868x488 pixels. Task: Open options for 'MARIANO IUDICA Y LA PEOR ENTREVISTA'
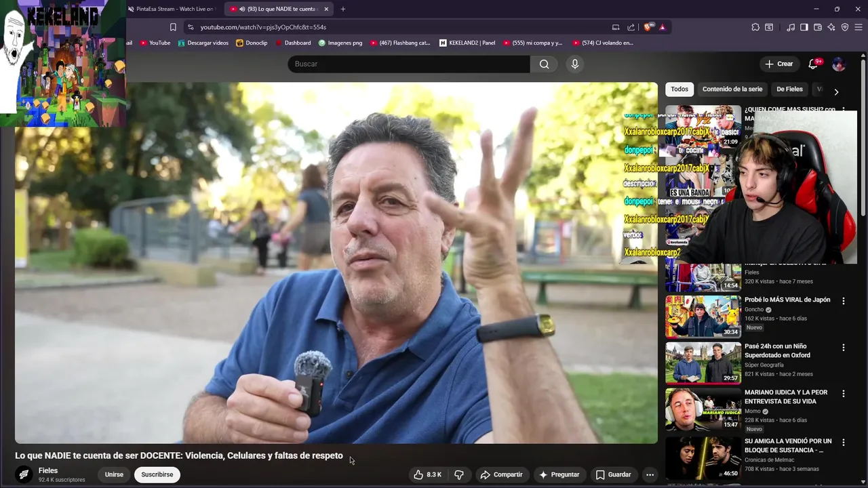point(844,394)
